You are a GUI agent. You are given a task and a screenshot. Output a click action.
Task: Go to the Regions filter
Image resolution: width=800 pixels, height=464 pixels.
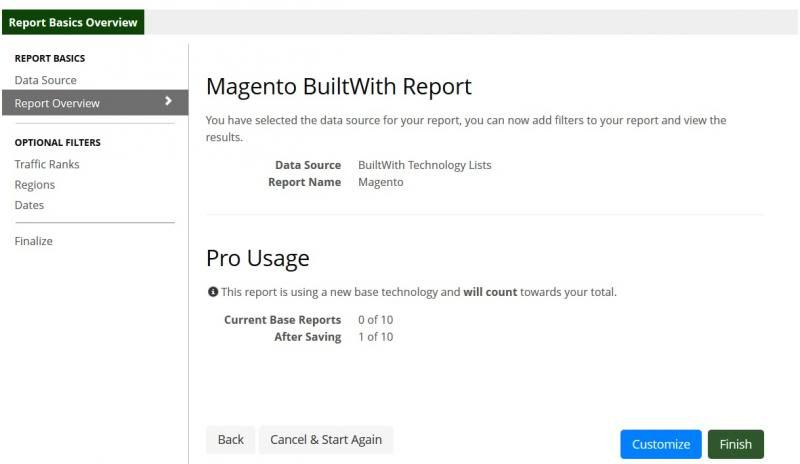point(35,185)
